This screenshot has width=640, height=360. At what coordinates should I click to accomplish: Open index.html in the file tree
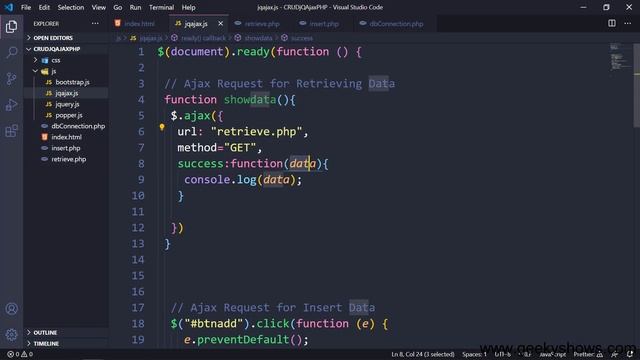tap(66, 137)
